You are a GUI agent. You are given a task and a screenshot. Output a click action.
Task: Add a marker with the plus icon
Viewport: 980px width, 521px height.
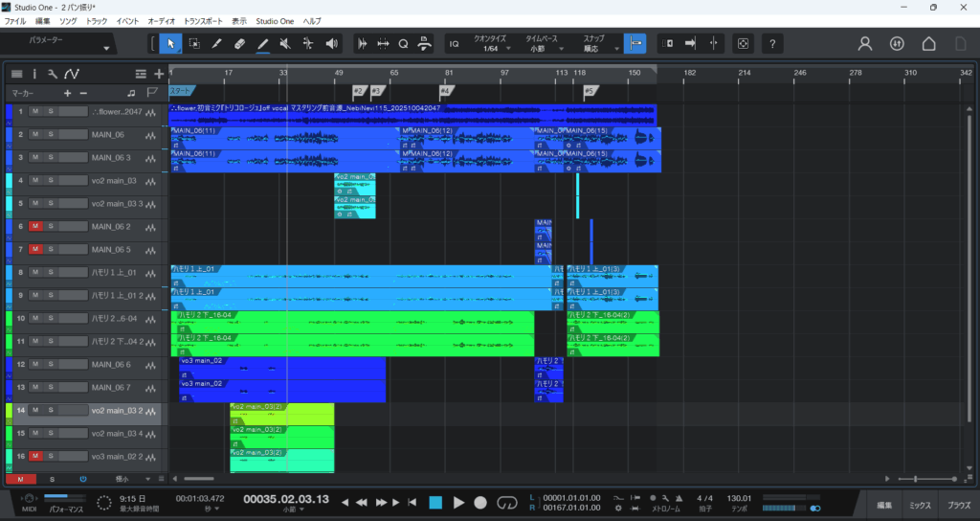[x=67, y=93]
